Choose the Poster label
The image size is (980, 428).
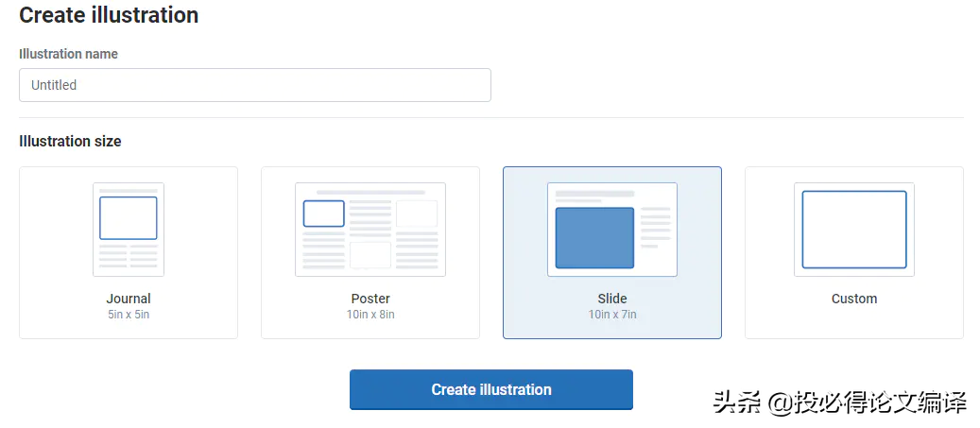(370, 299)
